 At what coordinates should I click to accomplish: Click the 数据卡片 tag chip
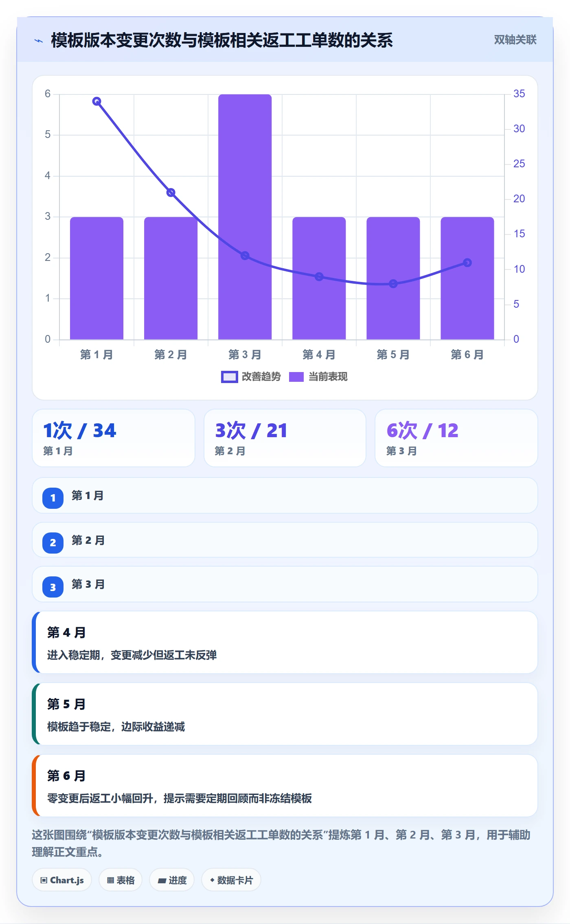pyautogui.click(x=231, y=880)
